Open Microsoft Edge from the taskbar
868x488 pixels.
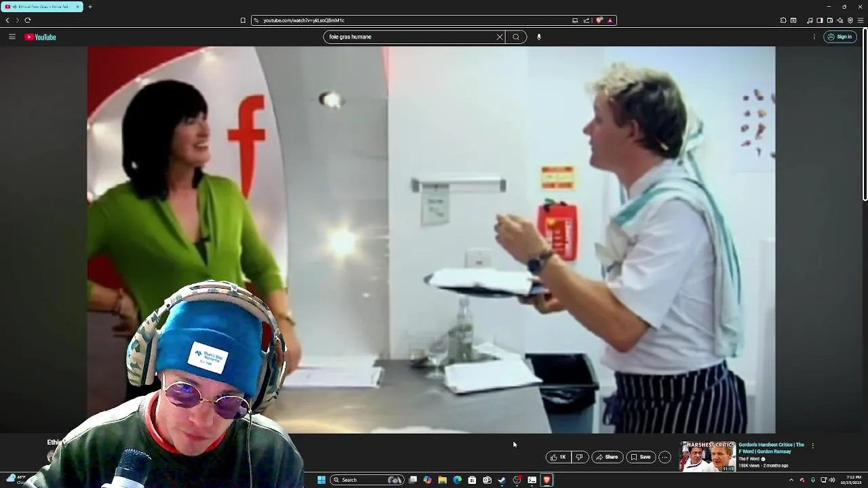(x=457, y=480)
